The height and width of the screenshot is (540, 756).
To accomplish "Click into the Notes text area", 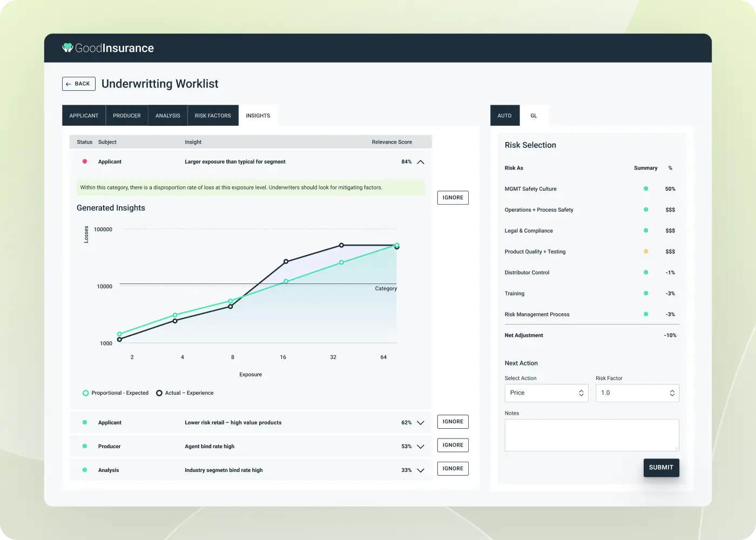I will [x=591, y=435].
